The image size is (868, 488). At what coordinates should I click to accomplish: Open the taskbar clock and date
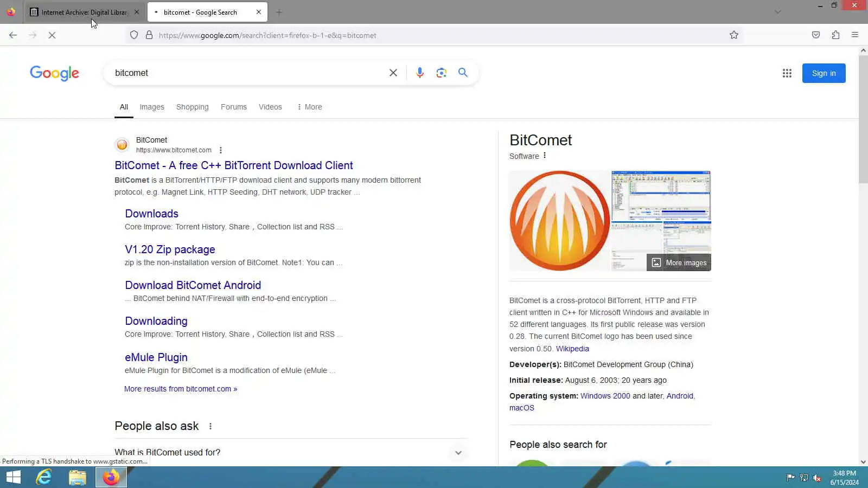pos(844,478)
